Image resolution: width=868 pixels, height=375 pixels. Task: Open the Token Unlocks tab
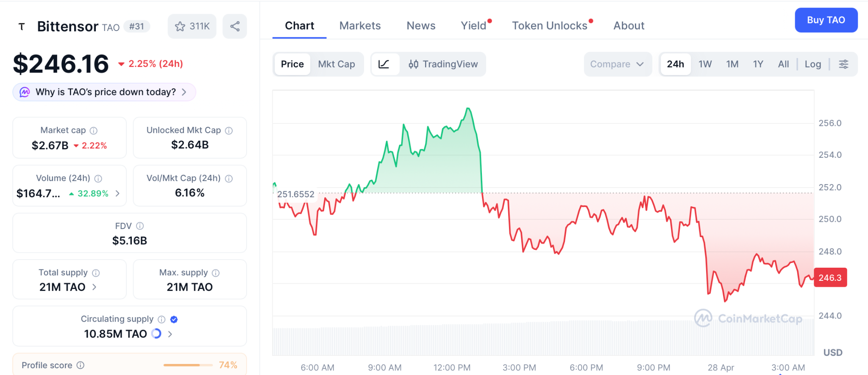click(x=549, y=26)
